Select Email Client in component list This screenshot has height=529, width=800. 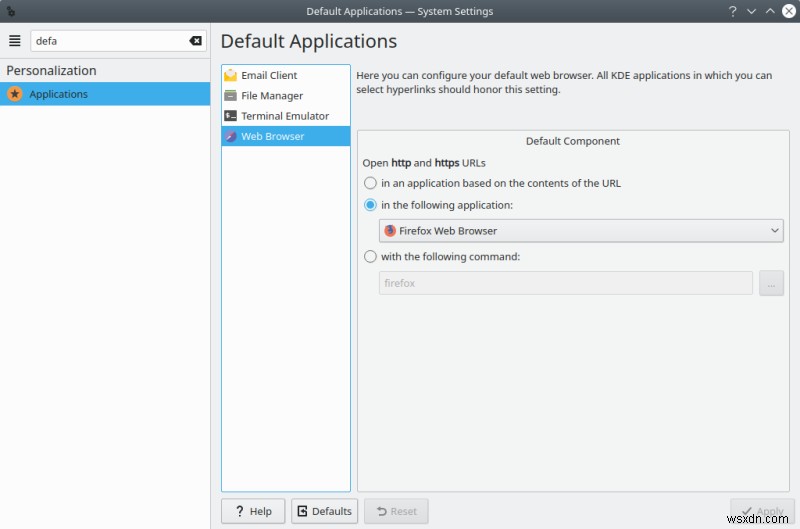click(x=286, y=75)
